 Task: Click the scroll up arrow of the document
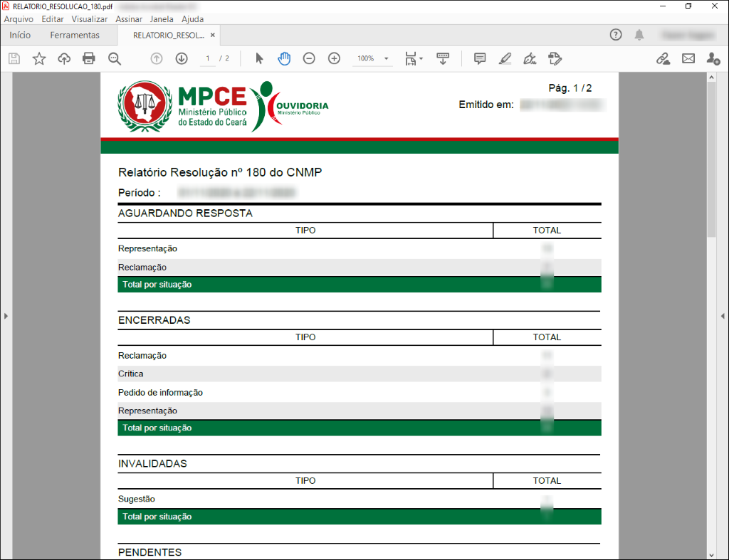[x=711, y=78]
